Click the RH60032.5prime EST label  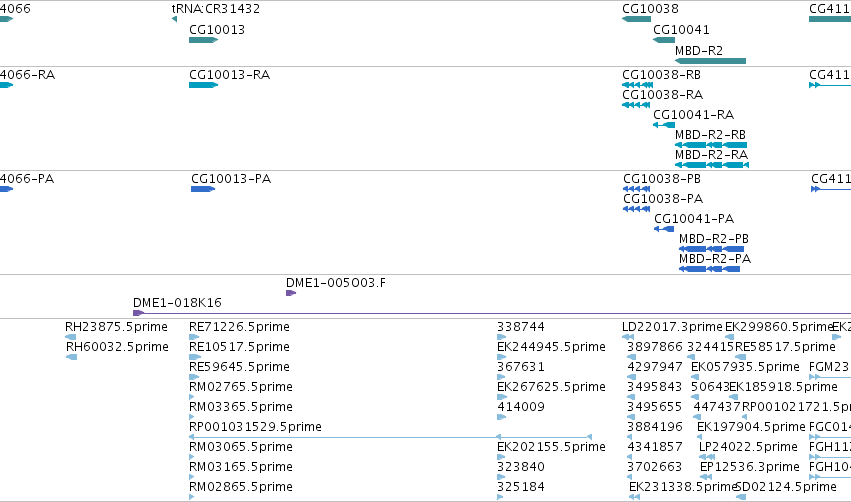(x=117, y=347)
